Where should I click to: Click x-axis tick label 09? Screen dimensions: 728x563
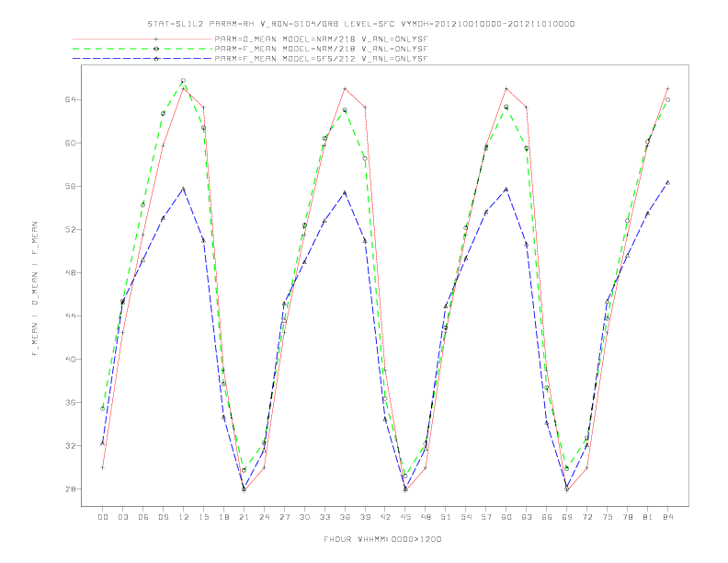[163, 517]
